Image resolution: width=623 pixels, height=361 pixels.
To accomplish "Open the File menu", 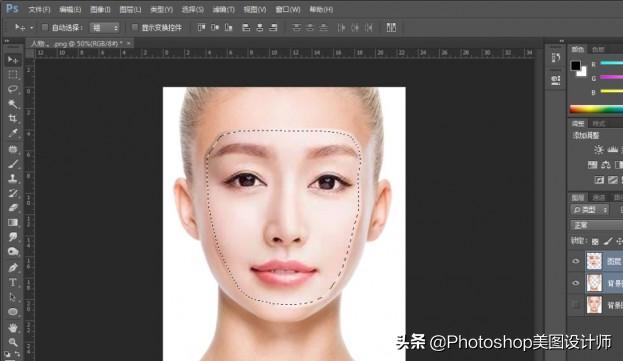I will [x=39, y=9].
